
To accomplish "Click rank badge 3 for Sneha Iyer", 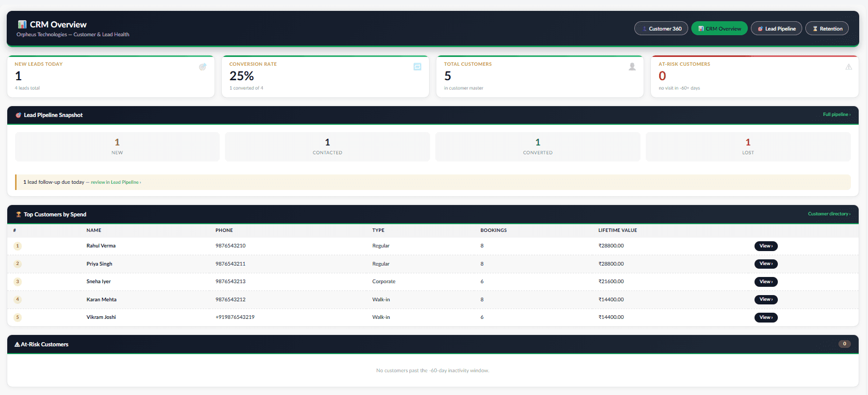I will (18, 282).
